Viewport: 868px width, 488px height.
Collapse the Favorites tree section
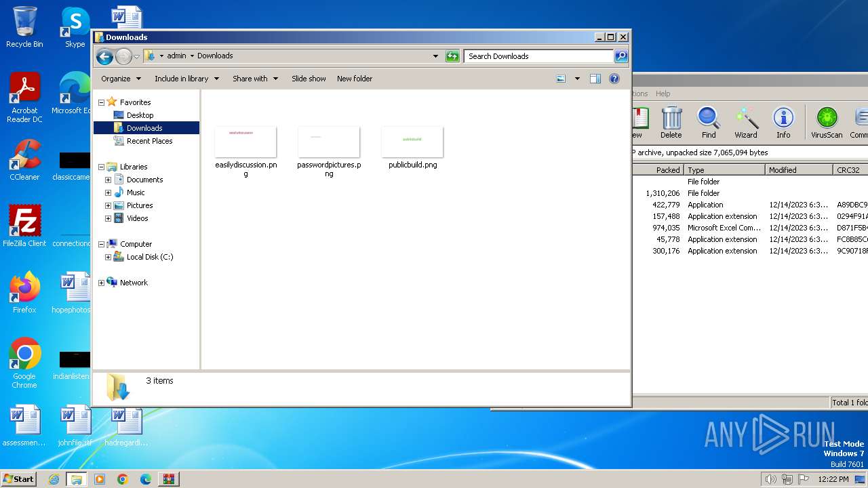click(x=102, y=102)
